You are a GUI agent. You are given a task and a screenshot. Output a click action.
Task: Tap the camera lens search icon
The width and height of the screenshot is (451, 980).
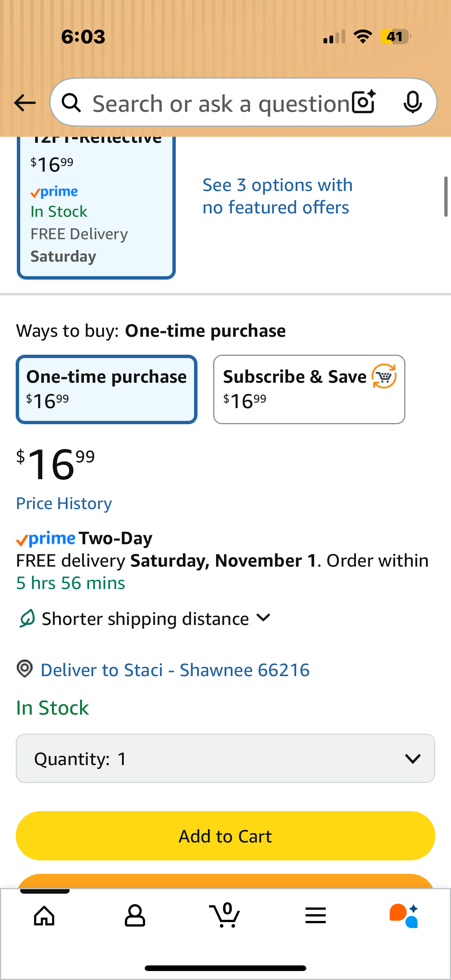(x=364, y=102)
